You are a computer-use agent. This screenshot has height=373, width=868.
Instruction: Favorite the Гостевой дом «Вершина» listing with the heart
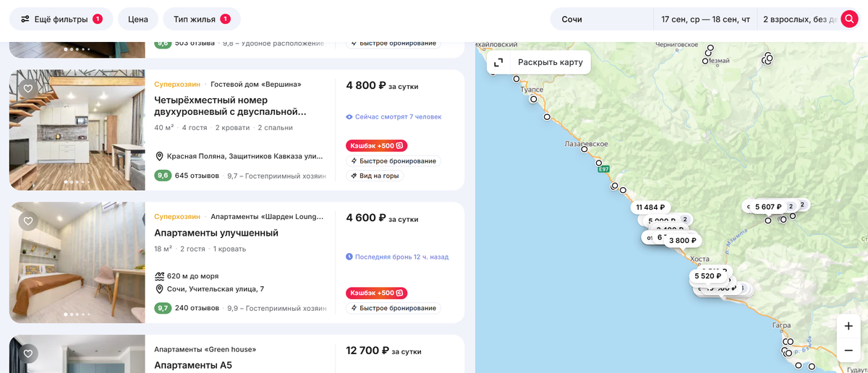pos(28,89)
